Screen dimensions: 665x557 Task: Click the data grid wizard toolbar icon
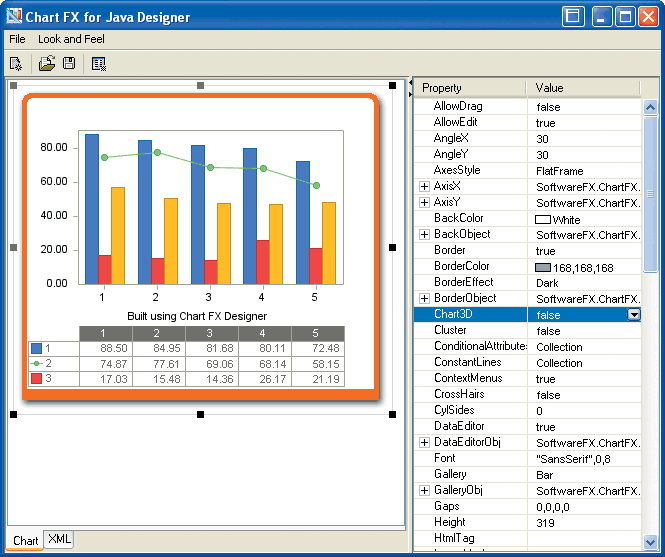[x=99, y=64]
